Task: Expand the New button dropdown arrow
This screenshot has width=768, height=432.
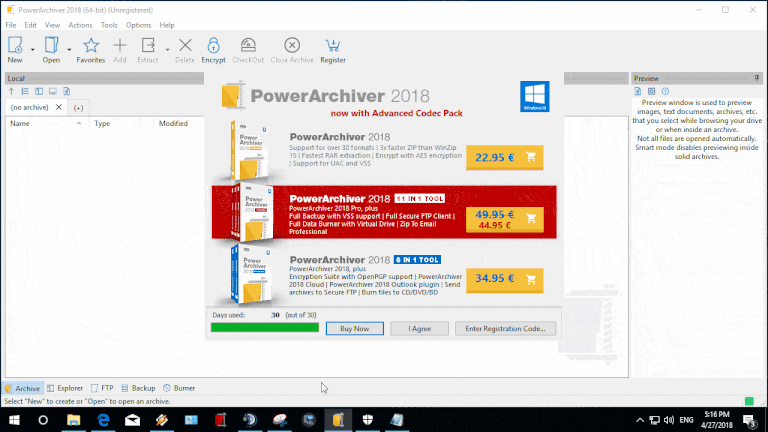Action: click(33, 48)
